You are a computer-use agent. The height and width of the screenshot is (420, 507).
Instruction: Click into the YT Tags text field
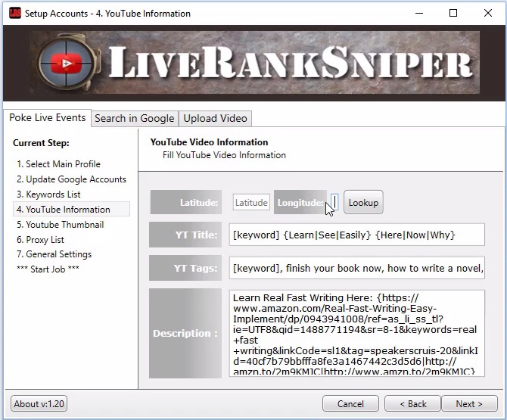(356, 268)
